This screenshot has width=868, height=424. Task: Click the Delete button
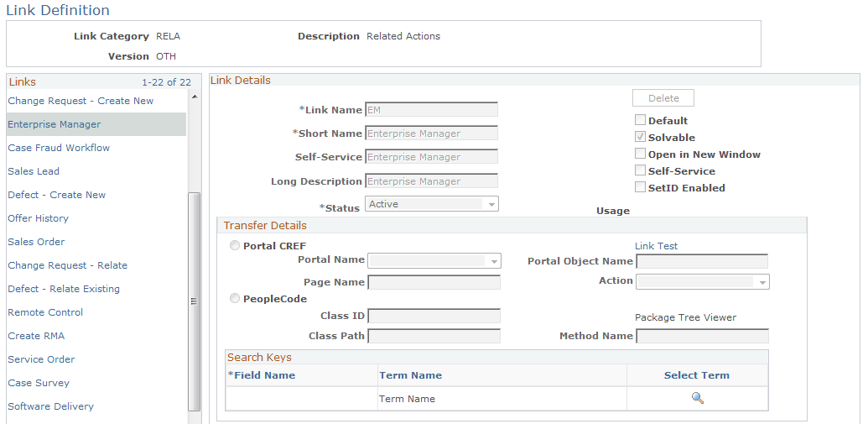click(x=663, y=98)
